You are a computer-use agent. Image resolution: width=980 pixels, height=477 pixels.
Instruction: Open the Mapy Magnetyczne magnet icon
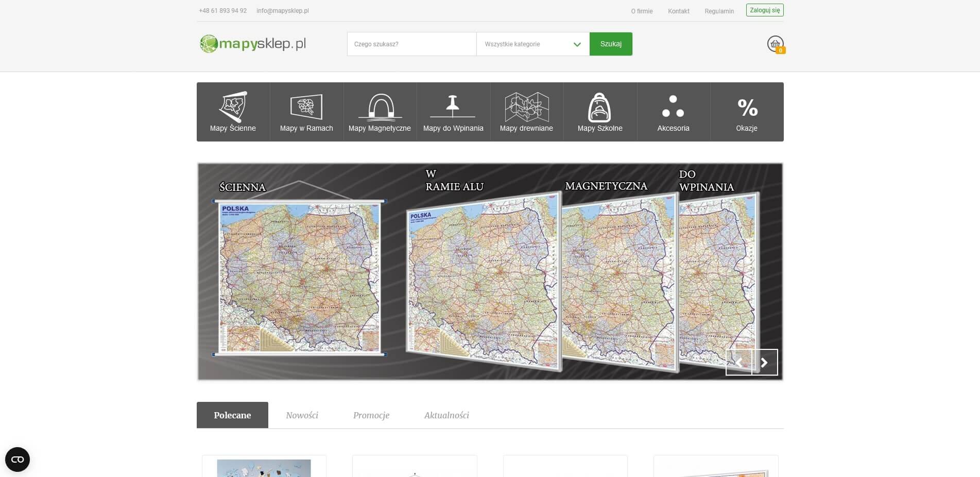point(380,107)
